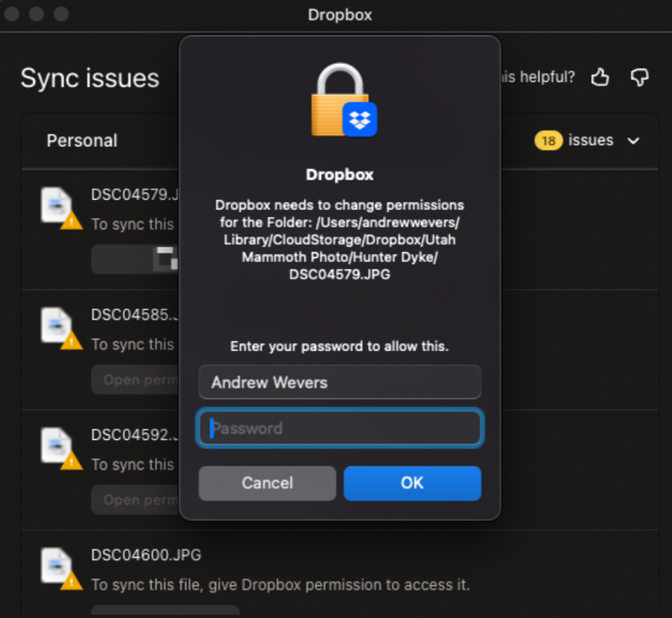Close the Dropbox window
The height and width of the screenshot is (618, 672).
click(13, 14)
